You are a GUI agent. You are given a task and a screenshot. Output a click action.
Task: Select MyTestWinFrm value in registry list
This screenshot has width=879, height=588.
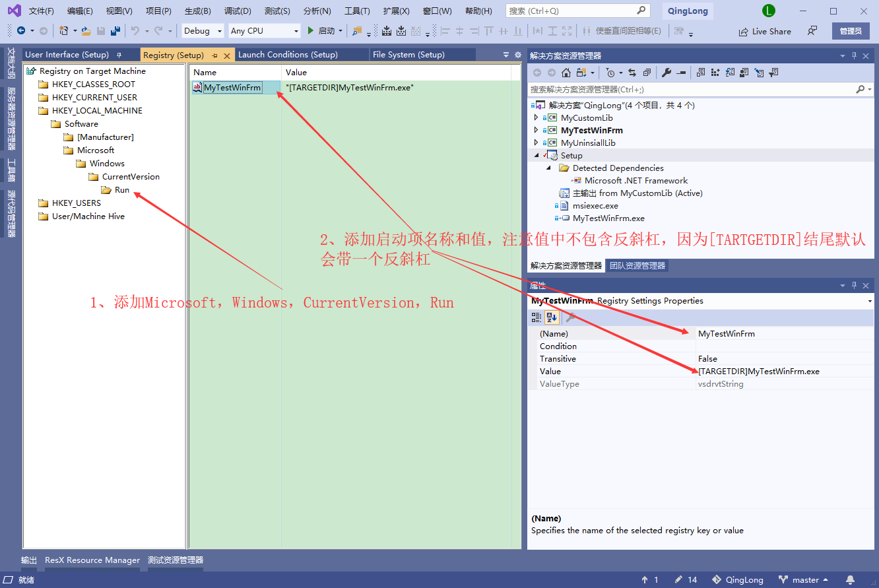tap(232, 87)
